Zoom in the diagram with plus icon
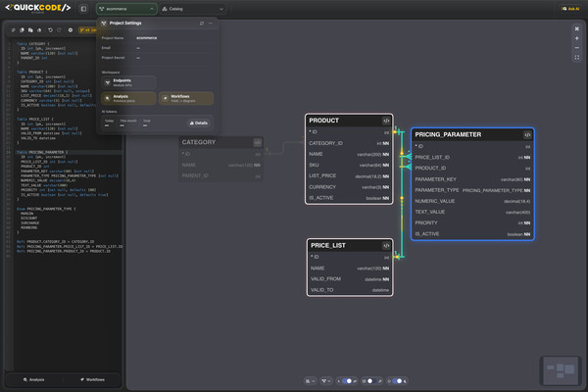The height and width of the screenshot is (392, 588). tap(577, 38)
